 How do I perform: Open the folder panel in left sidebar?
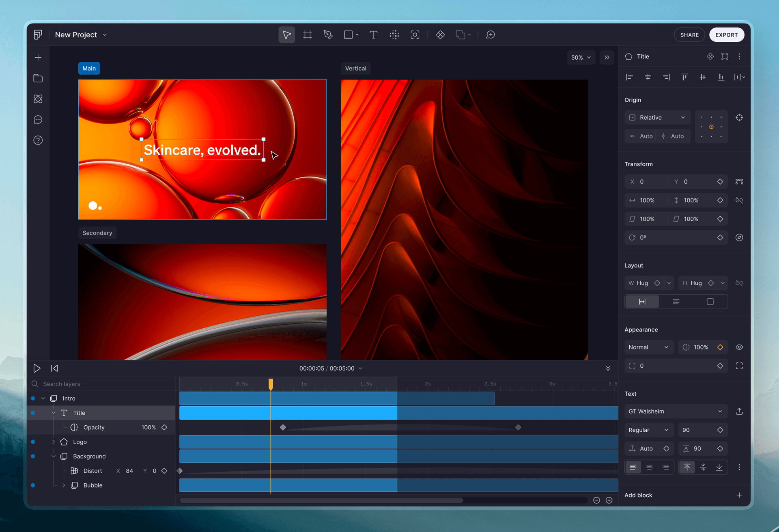tap(38, 78)
